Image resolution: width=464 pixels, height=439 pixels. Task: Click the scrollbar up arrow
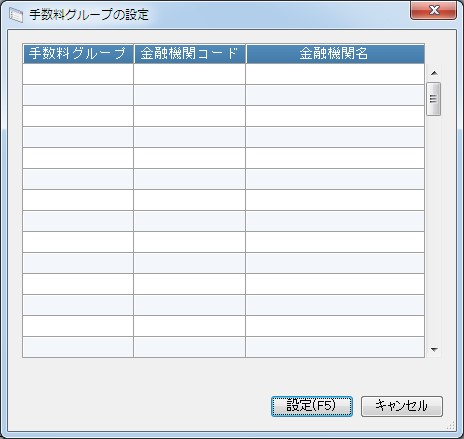click(x=434, y=73)
